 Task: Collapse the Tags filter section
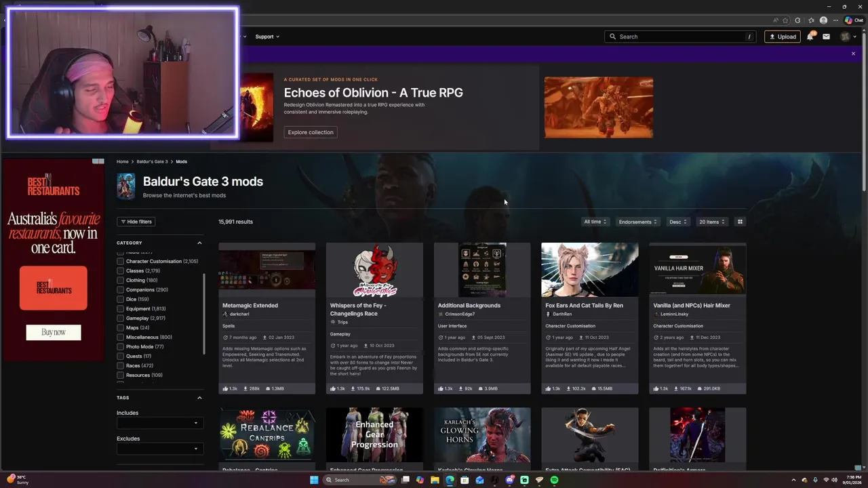click(199, 398)
